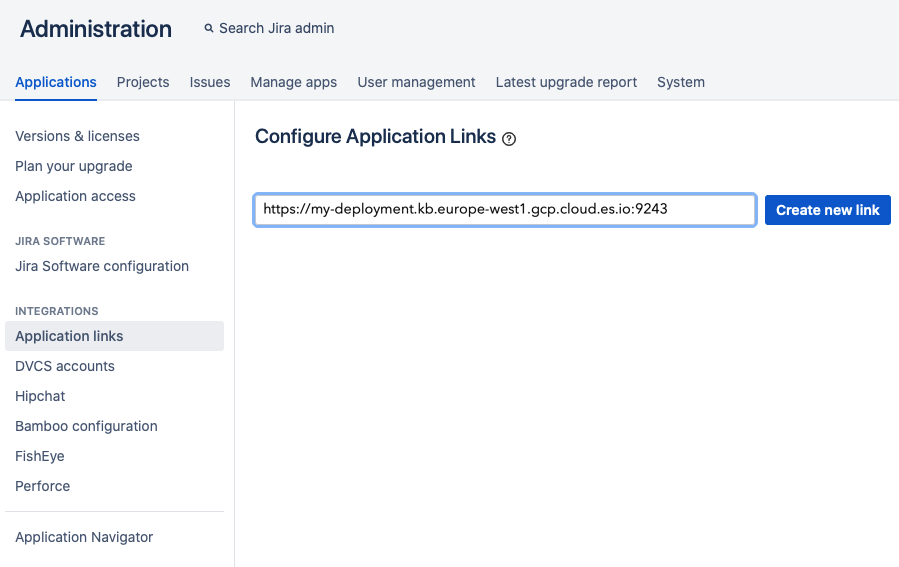
Task: Select the User management tab
Action: (416, 82)
